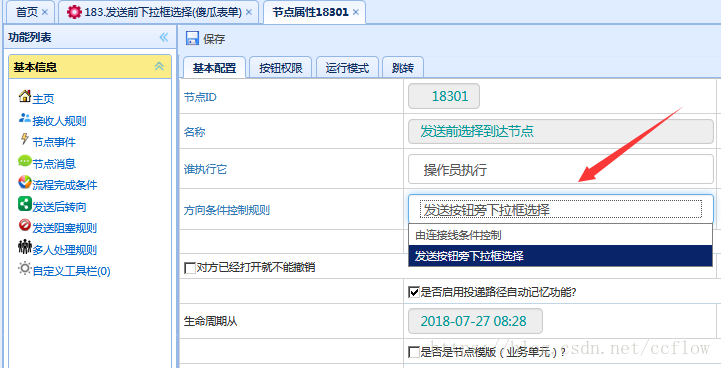Screen dimensions: 721x368
Task: Click the 方向条件控制规则 label
Action: coord(227,210)
